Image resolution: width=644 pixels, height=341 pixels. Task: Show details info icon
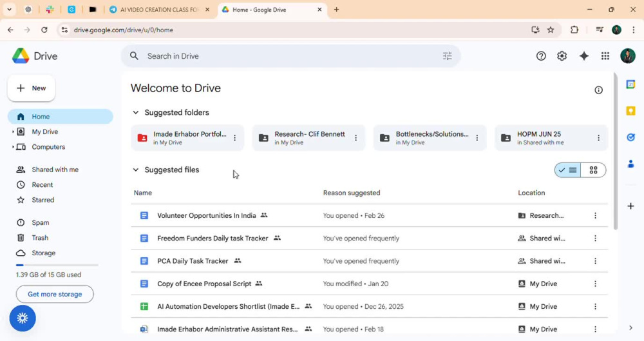point(598,90)
